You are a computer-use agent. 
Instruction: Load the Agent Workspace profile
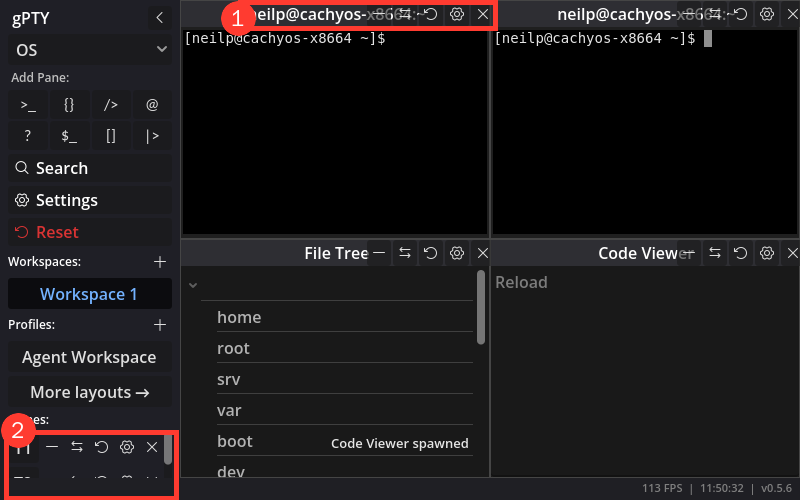click(90, 357)
